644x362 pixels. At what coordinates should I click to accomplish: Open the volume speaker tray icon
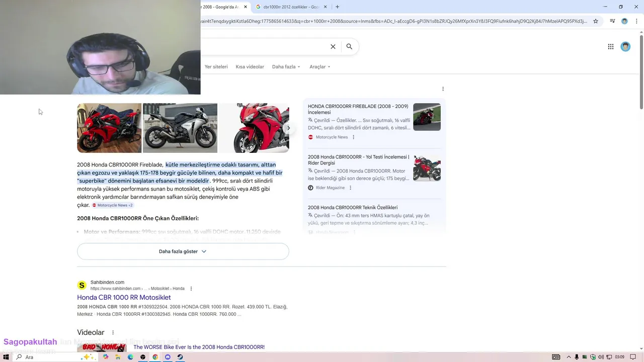click(601, 357)
